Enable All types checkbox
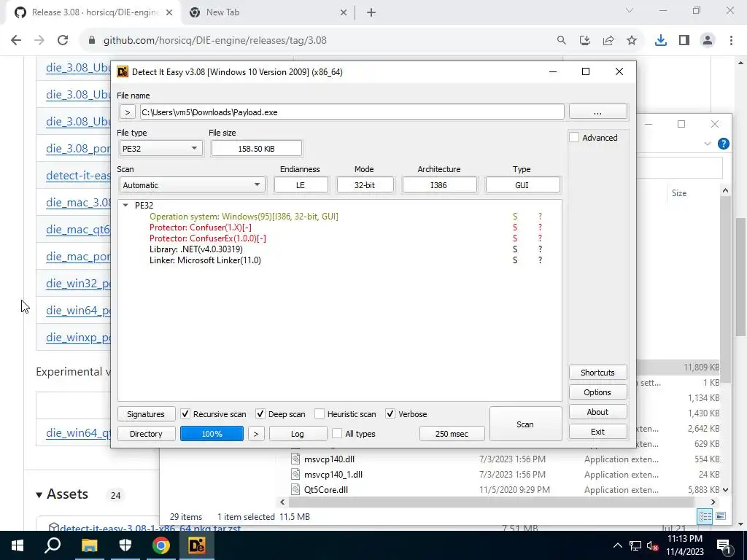This screenshot has height=560, width=747. tap(337, 434)
